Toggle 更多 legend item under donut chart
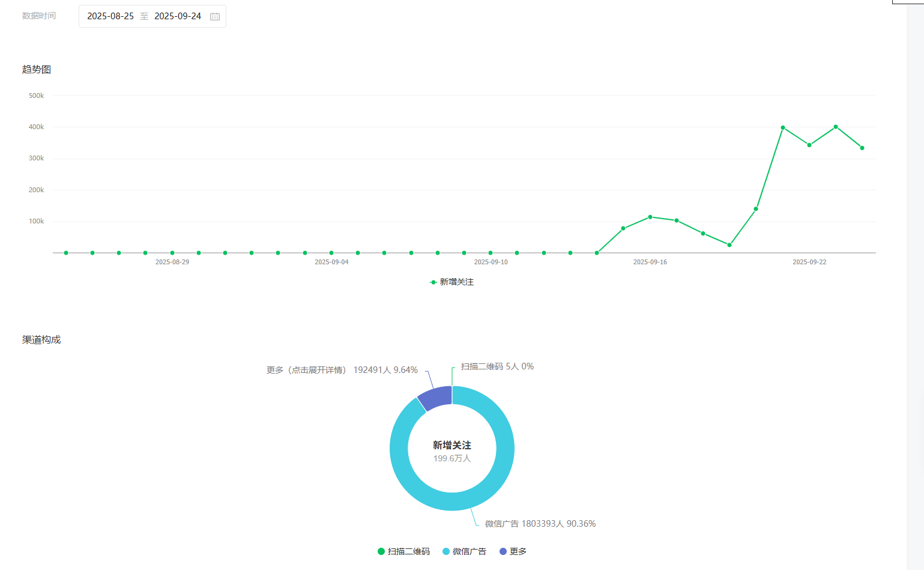This screenshot has height=570, width=924. tap(513, 551)
